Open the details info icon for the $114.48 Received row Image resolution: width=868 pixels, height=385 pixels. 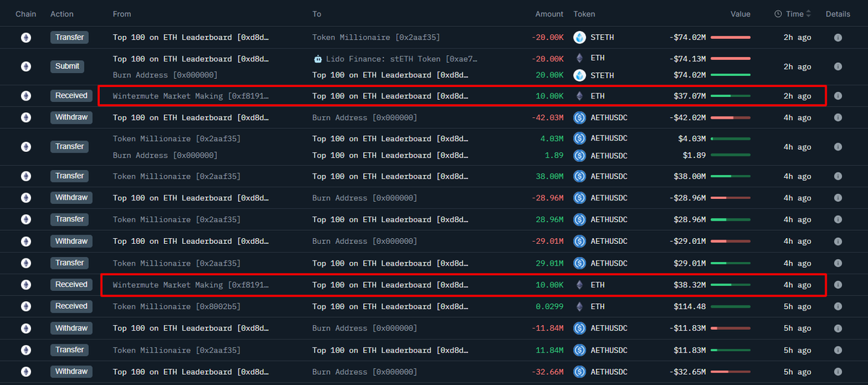(838, 307)
